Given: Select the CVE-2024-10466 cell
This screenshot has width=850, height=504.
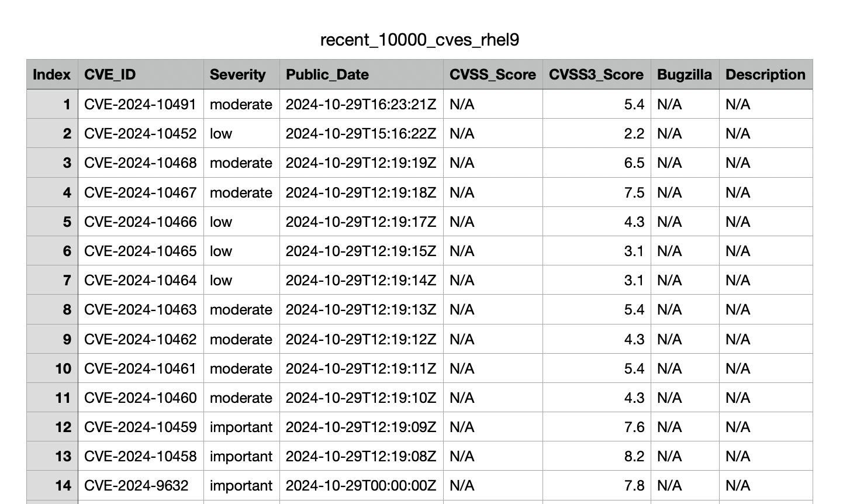Looking at the screenshot, I should [140, 222].
